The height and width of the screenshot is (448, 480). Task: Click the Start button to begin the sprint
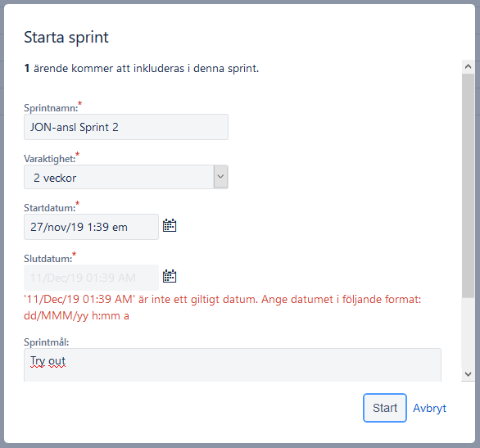coord(385,408)
